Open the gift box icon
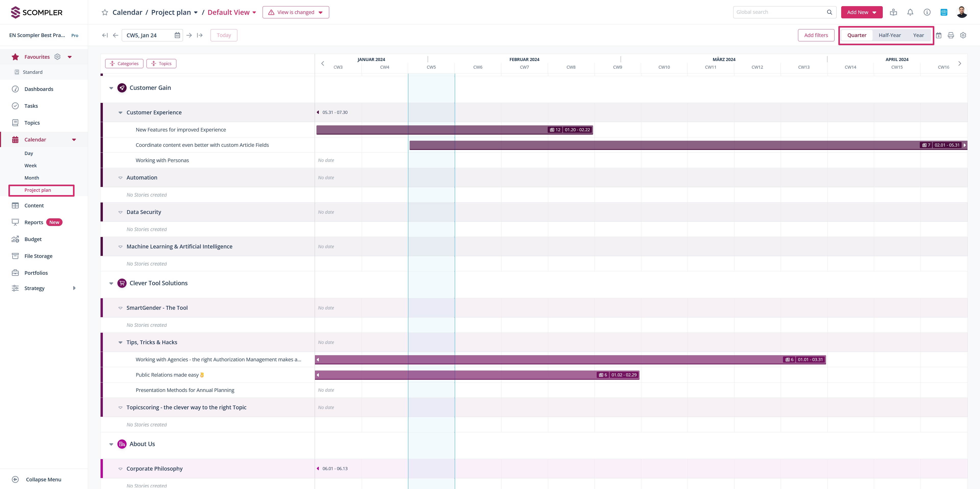Screen dimensions: 980x489 (x=893, y=12)
